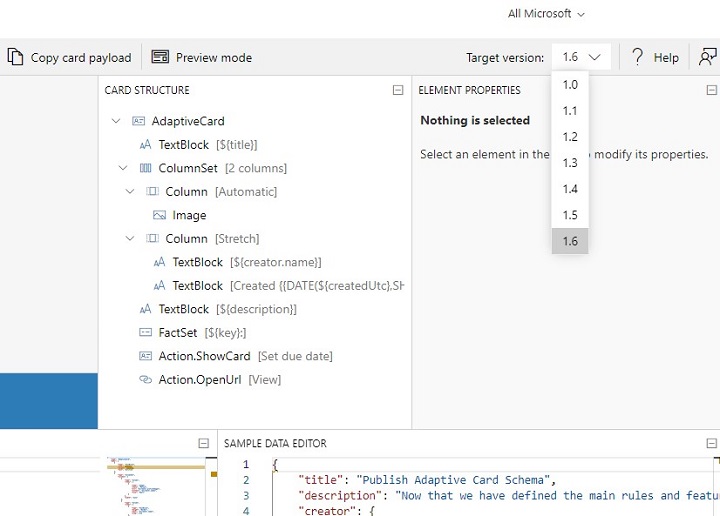Collapse the Card Structure panel
This screenshot has height=516, width=720.
point(398,91)
